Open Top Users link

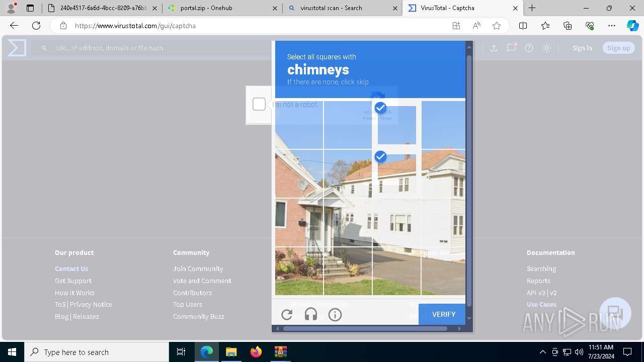pyautogui.click(x=188, y=304)
